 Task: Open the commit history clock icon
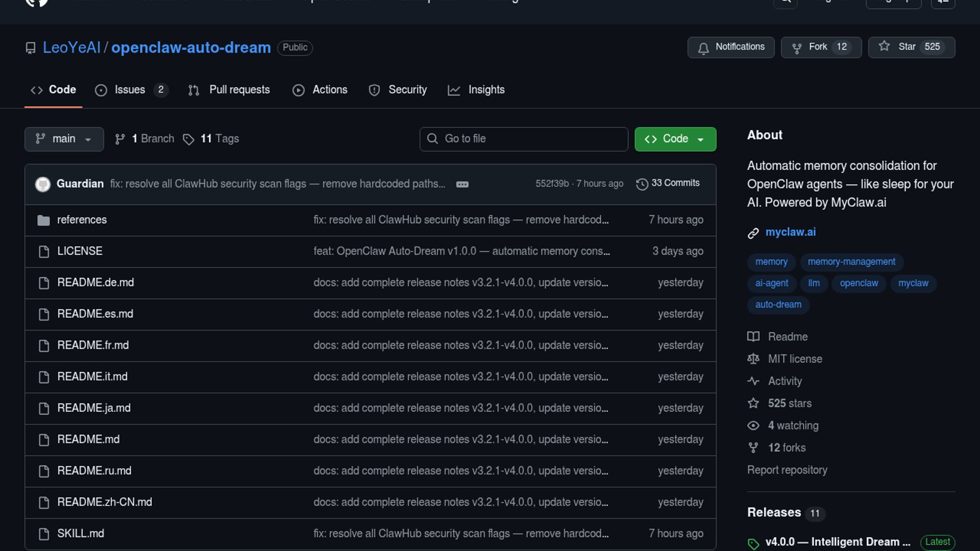point(642,184)
